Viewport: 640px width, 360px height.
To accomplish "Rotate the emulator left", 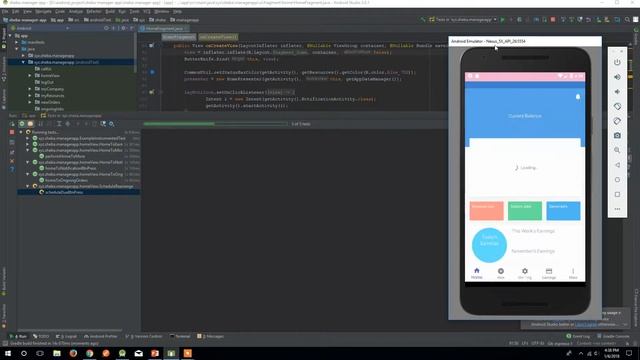I will pyautogui.click(x=617, y=106).
